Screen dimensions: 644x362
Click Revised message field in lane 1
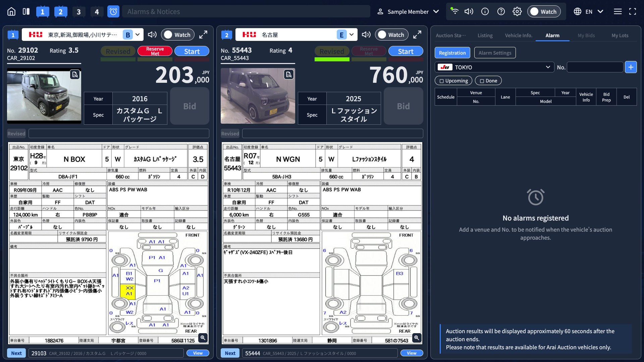(119, 133)
